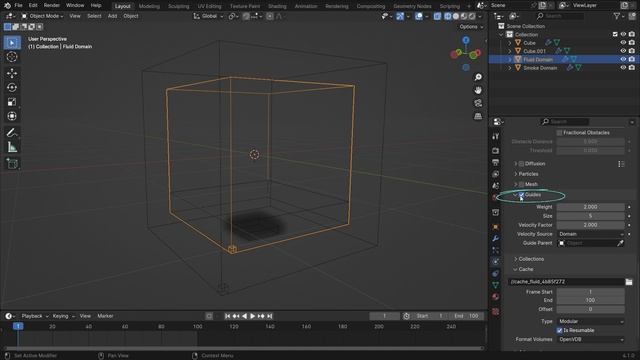Open the timeline Playback menu
This screenshot has height=360, width=640.
click(x=34, y=316)
